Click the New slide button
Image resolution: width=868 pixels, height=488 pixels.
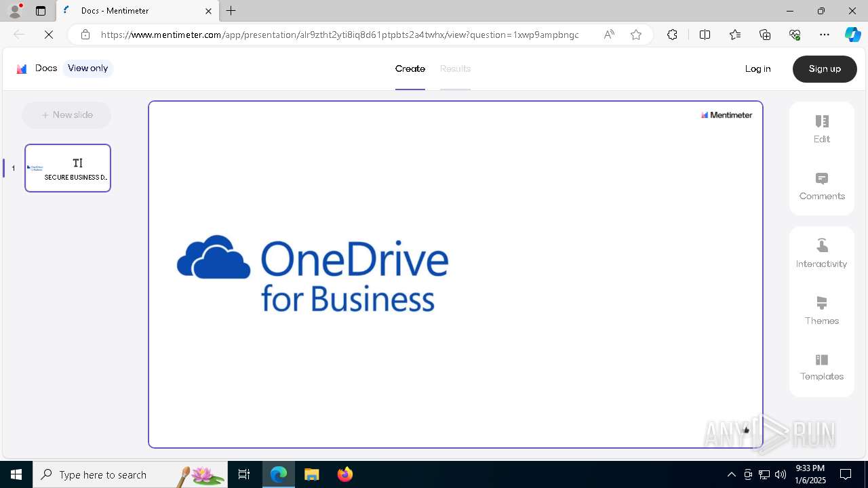tap(66, 115)
